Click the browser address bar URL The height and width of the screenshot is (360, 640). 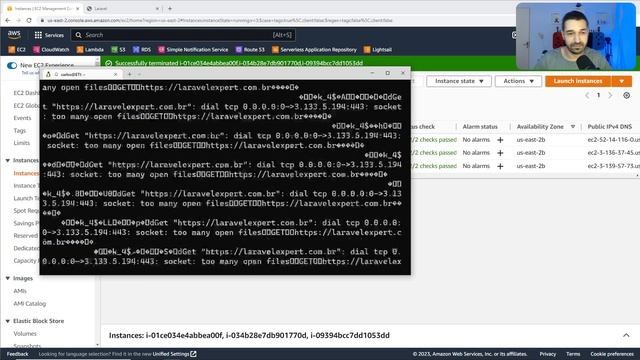220,20
